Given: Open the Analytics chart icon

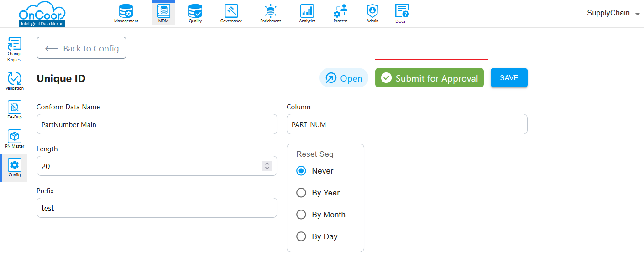Looking at the screenshot, I should coord(307,14).
